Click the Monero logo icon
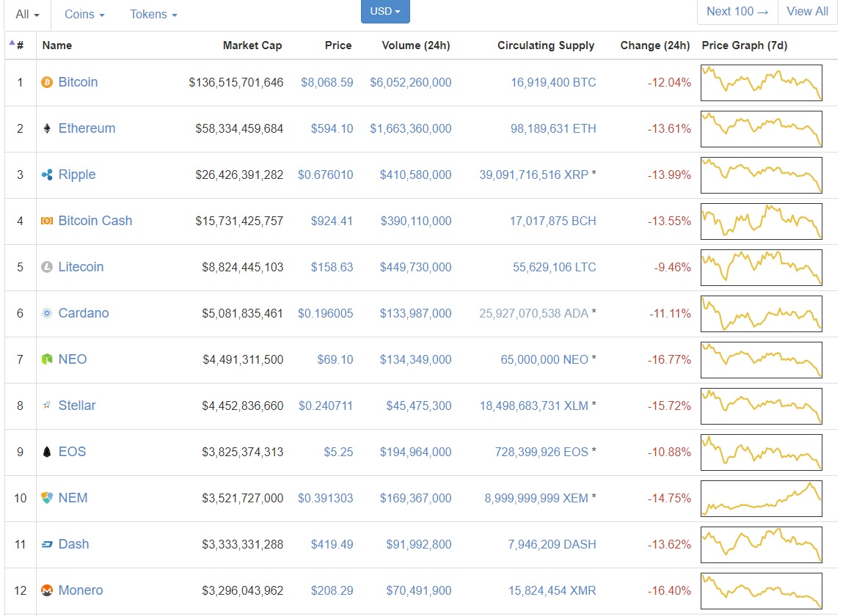This screenshot has height=616, width=843. pyautogui.click(x=47, y=590)
